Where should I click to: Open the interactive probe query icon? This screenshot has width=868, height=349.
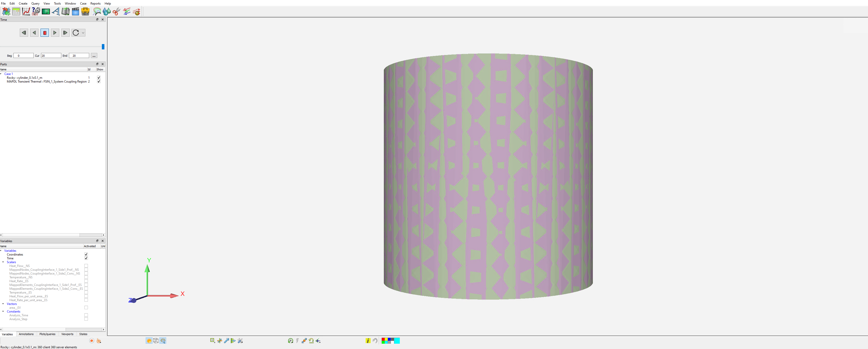(36, 11)
